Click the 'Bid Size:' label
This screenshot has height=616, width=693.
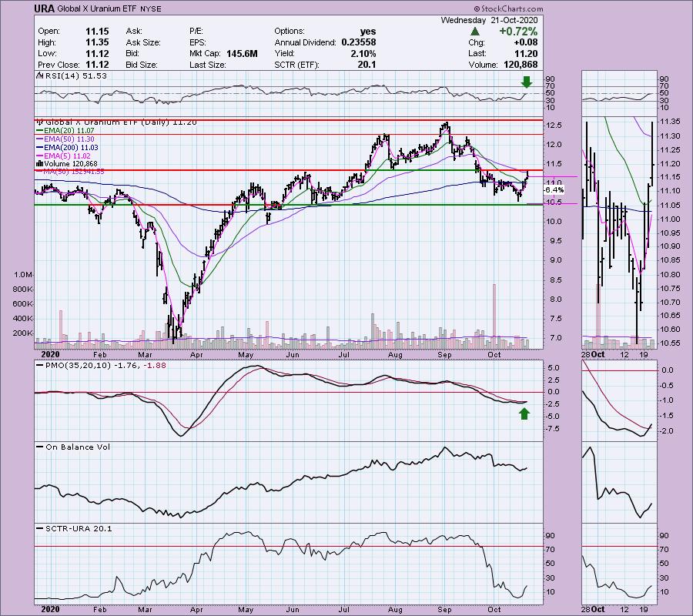pos(142,65)
